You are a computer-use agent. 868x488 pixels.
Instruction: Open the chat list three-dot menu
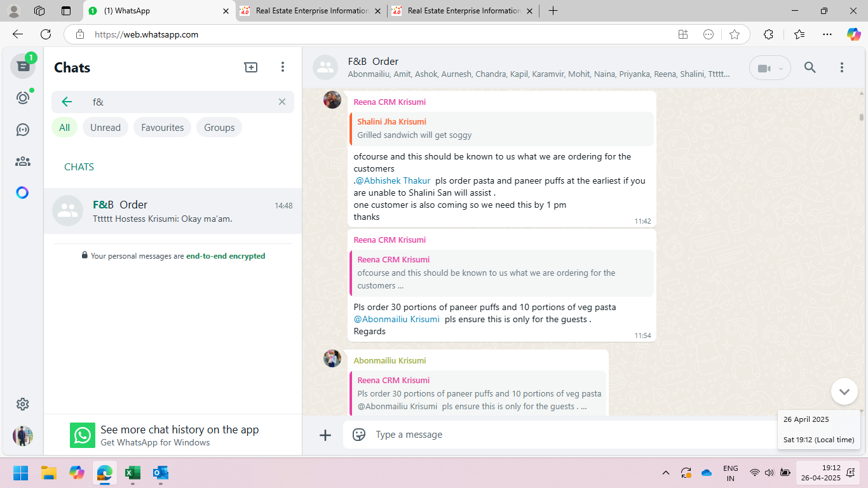283,67
